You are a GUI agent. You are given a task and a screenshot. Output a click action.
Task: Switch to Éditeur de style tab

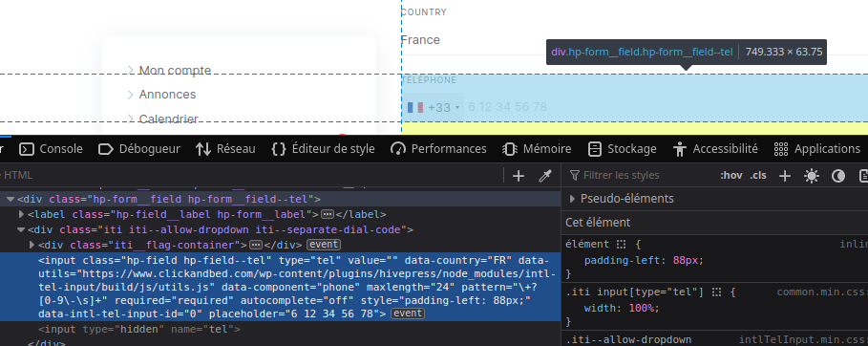(x=323, y=148)
